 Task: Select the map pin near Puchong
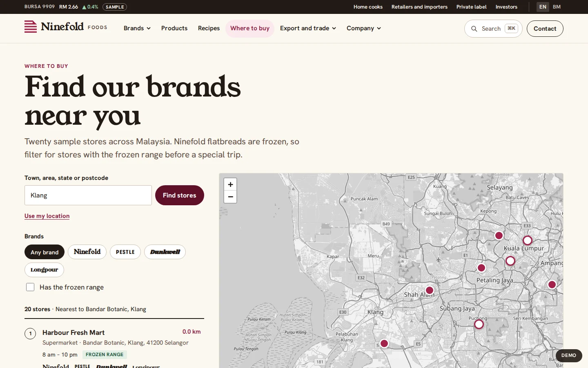(x=479, y=324)
